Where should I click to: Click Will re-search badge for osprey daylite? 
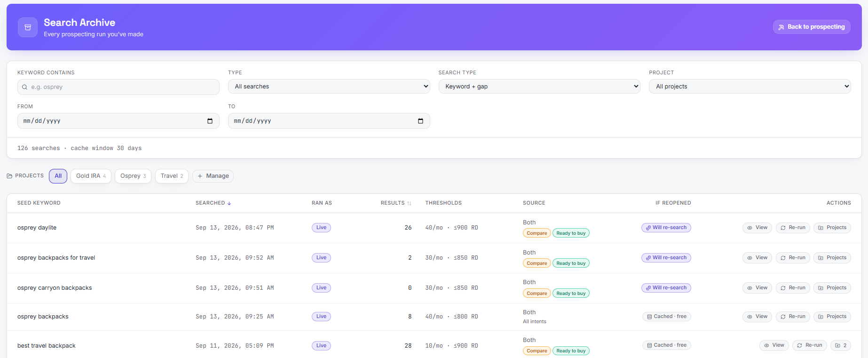tap(666, 228)
